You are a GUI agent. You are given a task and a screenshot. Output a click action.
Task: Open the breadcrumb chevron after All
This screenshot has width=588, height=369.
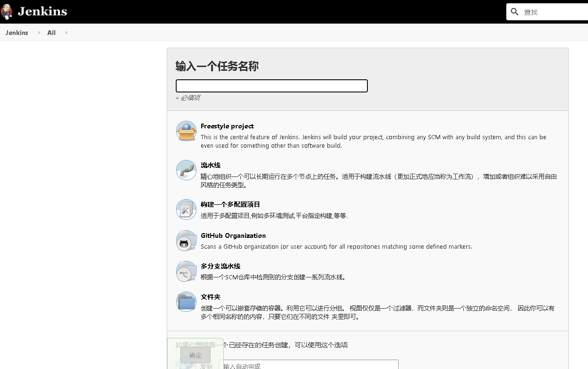pos(66,33)
